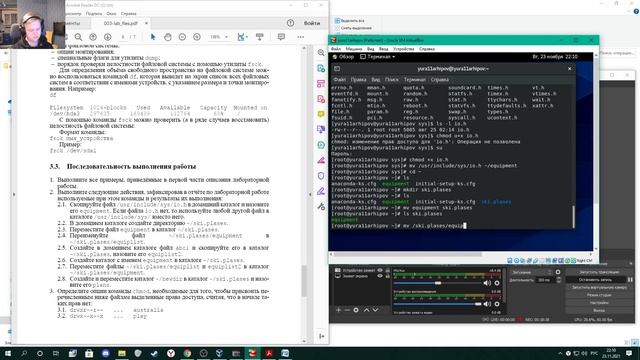Viewport: 640px width, 360px height.
Task: Open the scene transition dropdown in OBS
Action: [531, 272]
